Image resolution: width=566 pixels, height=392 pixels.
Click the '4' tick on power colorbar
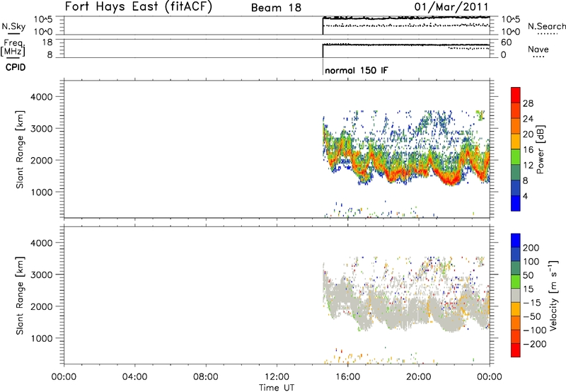[525, 196]
